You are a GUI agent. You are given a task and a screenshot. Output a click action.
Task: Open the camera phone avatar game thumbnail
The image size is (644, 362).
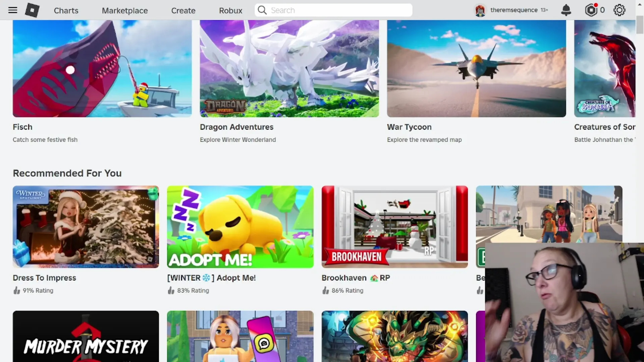(240, 336)
